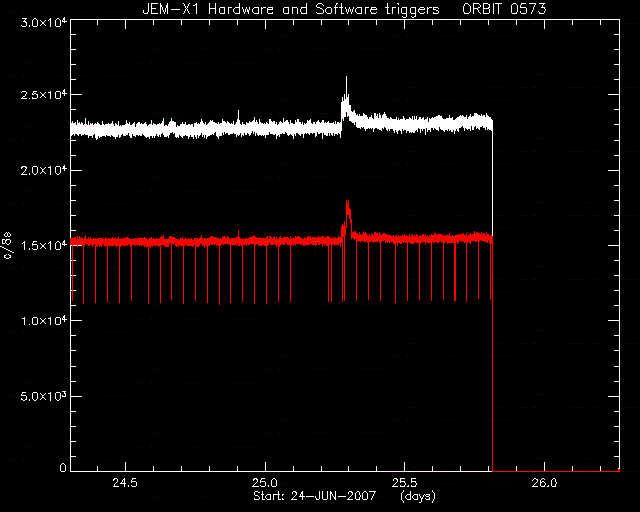Click the c/8s y-axis title

coord(7,245)
